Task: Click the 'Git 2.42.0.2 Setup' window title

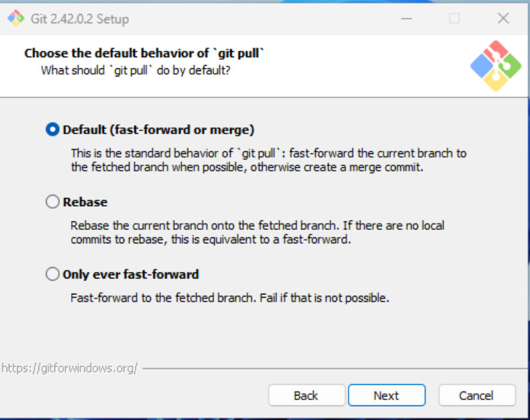Action: pyautogui.click(x=80, y=19)
